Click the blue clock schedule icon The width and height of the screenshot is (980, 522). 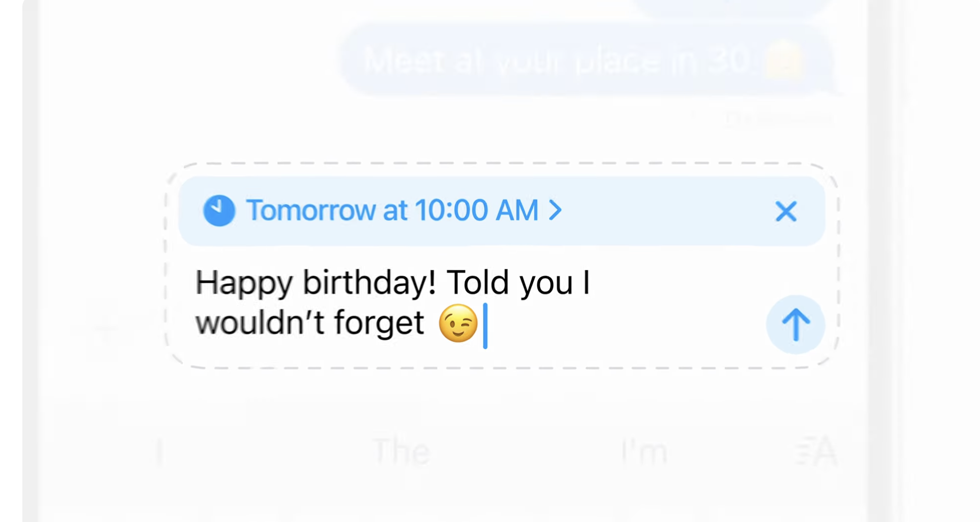click(218, 211)
